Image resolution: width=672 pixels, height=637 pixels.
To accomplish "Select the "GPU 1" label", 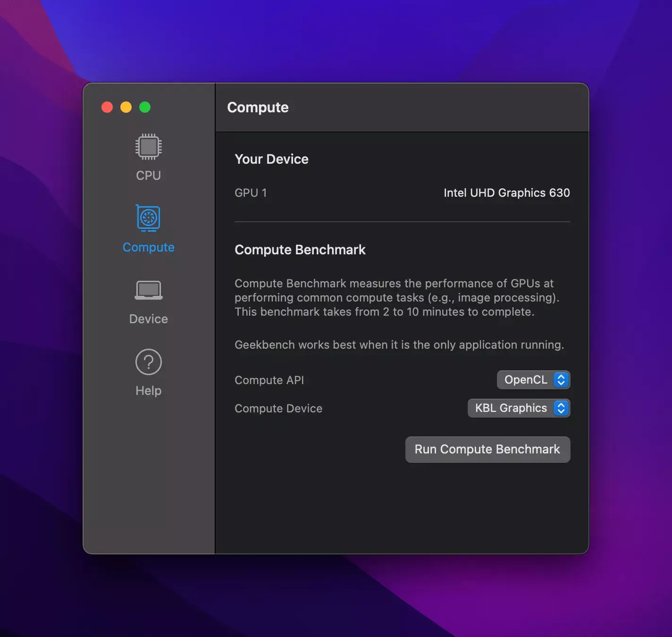I will (251, 193).
